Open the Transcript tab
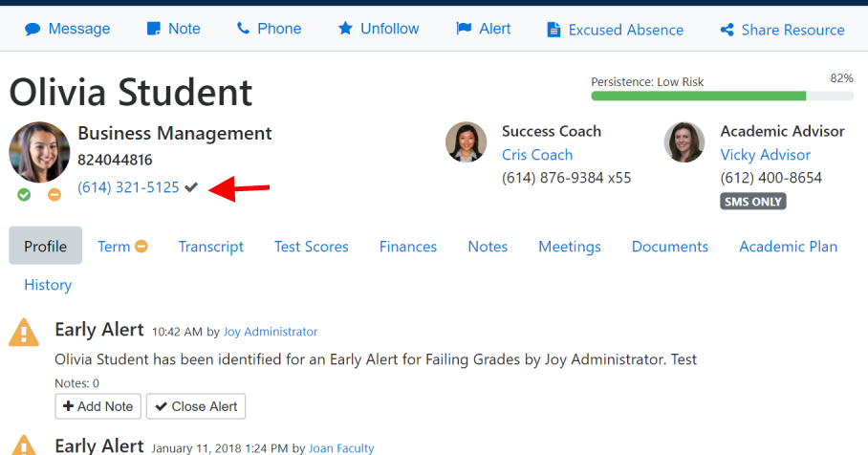 (x=211, y=247)
